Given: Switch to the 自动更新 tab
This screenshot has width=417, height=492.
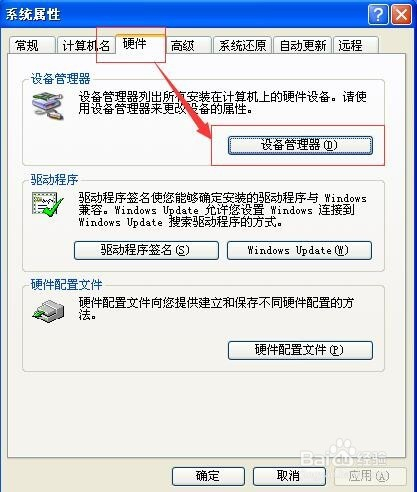Looking at the screenshot, I should [x=302, y=45].
